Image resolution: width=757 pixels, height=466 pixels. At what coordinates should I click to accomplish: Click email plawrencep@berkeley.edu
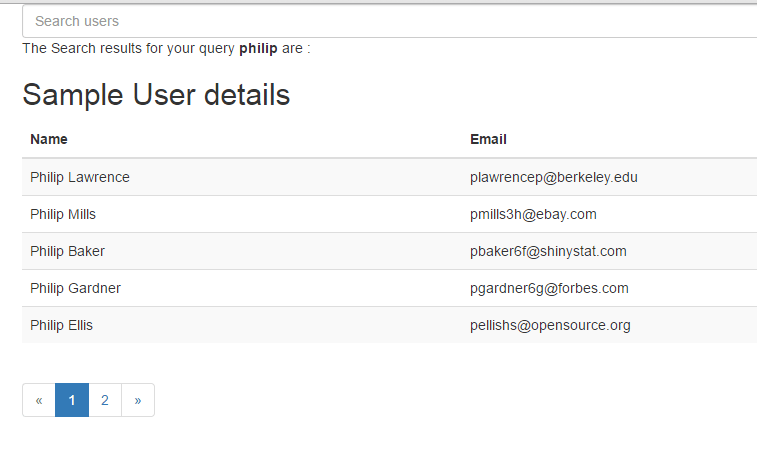(553, 177)
